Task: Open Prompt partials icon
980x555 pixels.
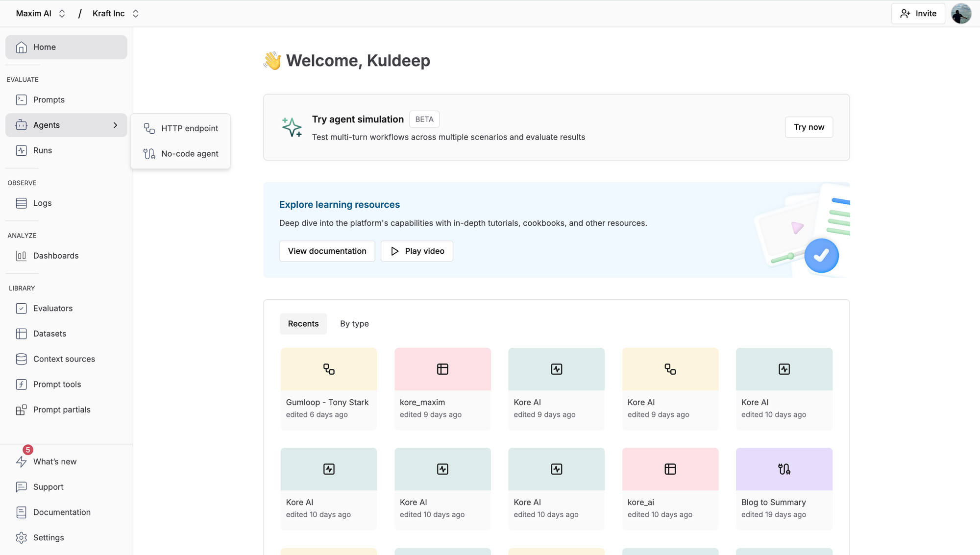Action: 21,410
